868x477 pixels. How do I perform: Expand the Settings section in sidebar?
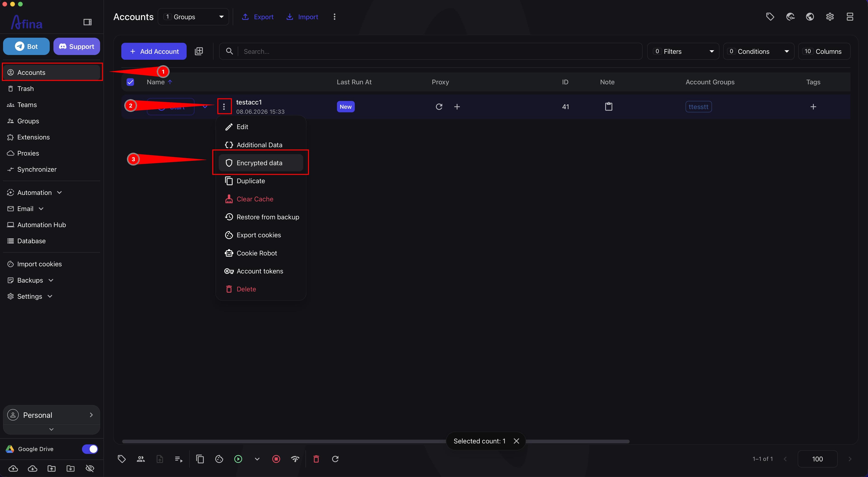click(x=52, y=296)
